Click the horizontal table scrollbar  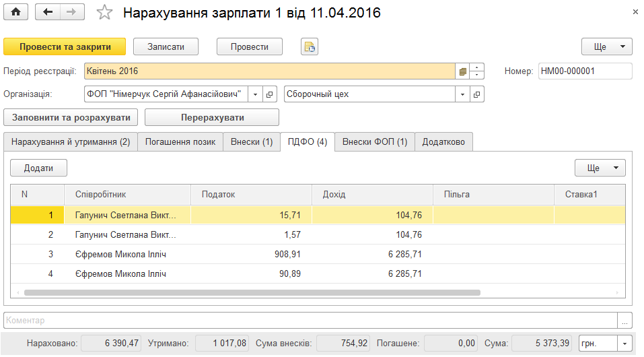pos(252,293)
